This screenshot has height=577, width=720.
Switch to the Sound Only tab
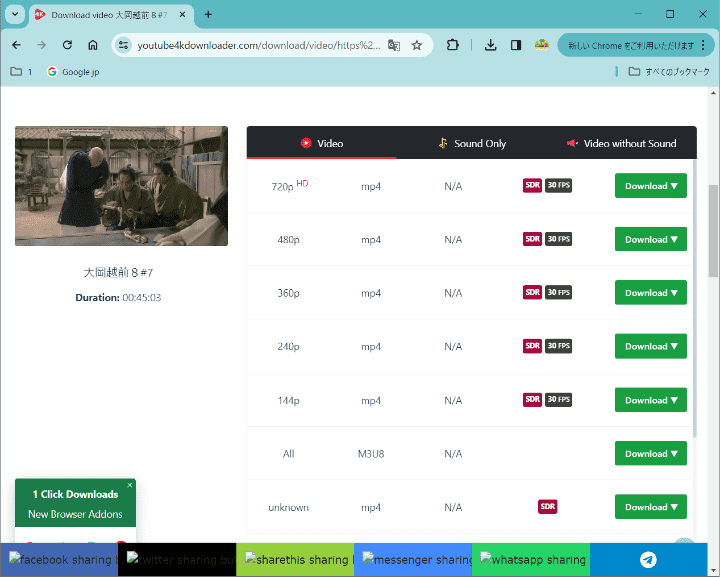tap(472, 143)
